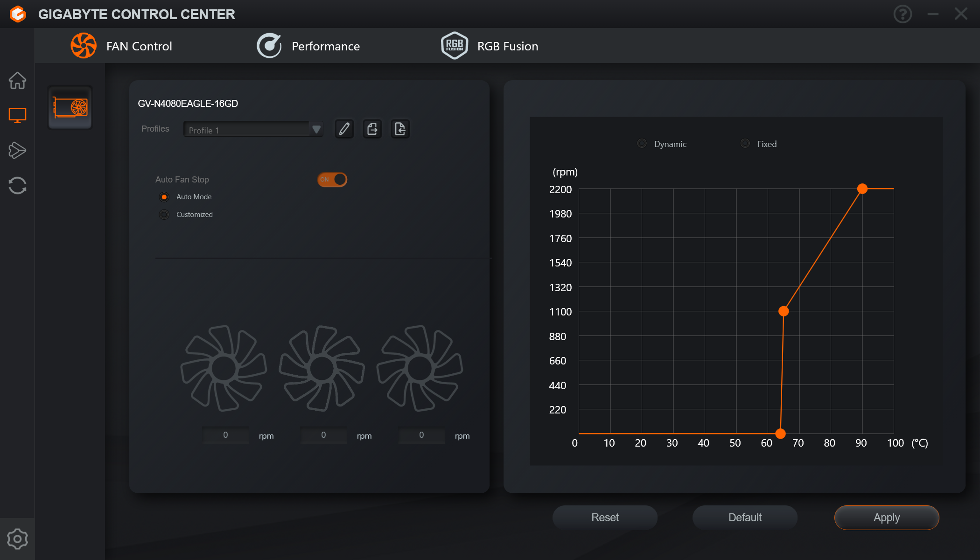The image size is (980, 560).
Task: Toggle the Auto Fan Stop switch
Action: pyautogui.click(x=332, y=180)
